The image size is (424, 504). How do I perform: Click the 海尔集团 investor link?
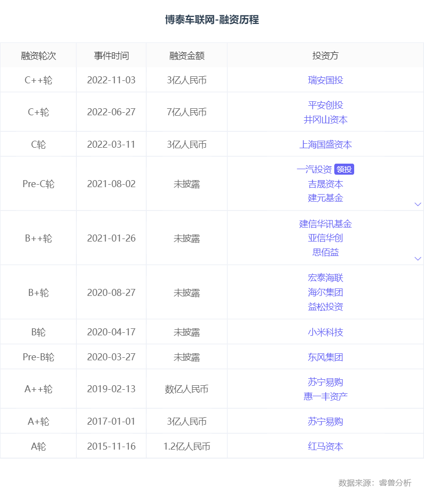325,292
